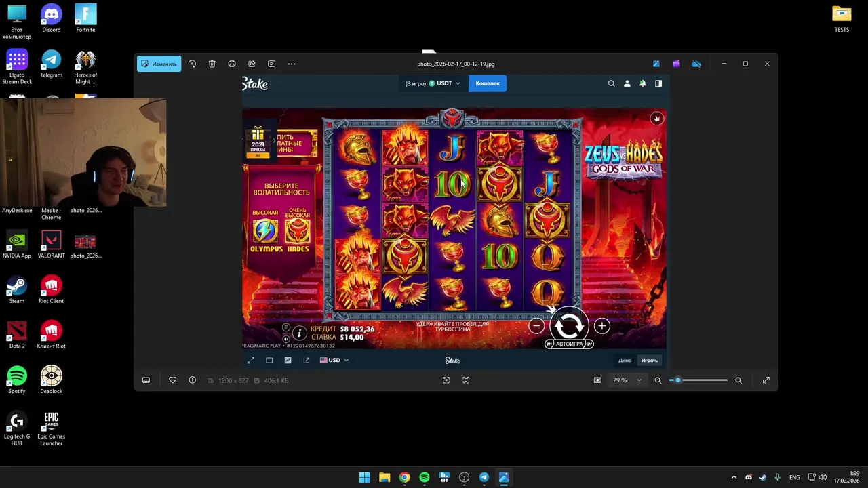Zoom in with the plus magnifier
The width and height of the screenshot is (868, 488).
[738, 380]
